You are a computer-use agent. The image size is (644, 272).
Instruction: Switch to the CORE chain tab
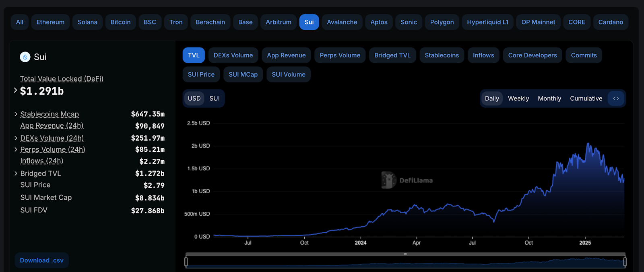pos(577,22)
